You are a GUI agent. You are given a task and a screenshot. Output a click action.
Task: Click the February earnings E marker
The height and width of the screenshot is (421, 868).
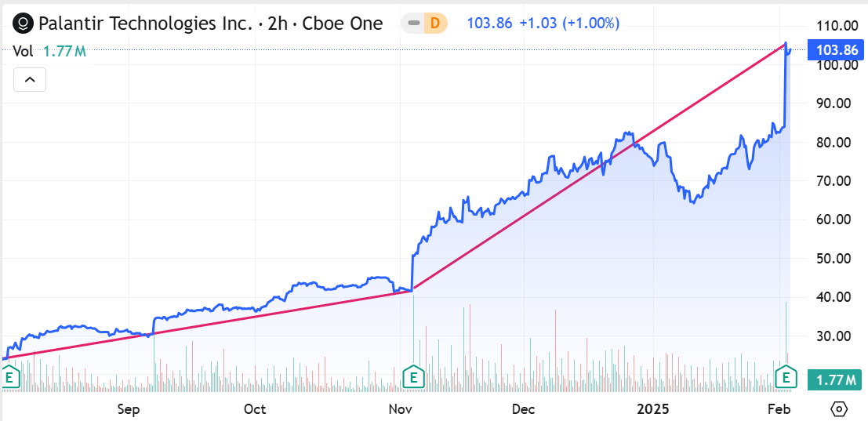(786, 378)
